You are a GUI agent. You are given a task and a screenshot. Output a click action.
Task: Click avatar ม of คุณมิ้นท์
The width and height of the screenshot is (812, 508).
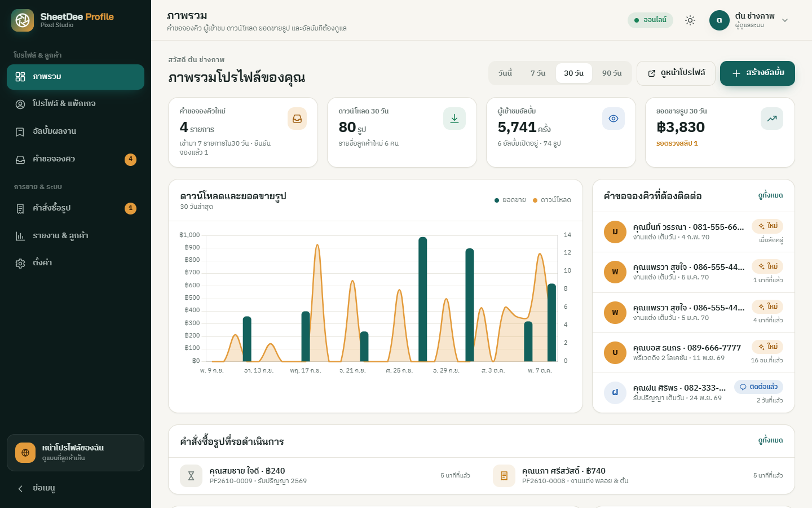pyautogui.click(x=615, y=232)
